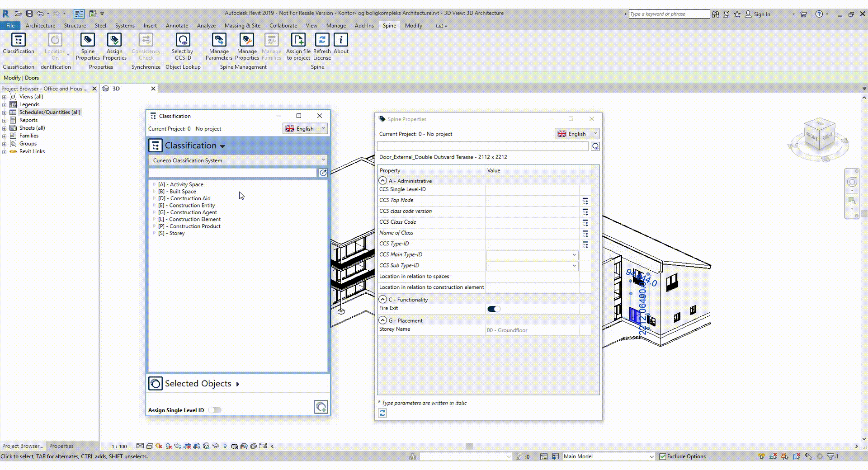This screenshot has width=868, height=470.
Task: Switch to the Architecture ribbon tab
Action: [x=40, y=26]
